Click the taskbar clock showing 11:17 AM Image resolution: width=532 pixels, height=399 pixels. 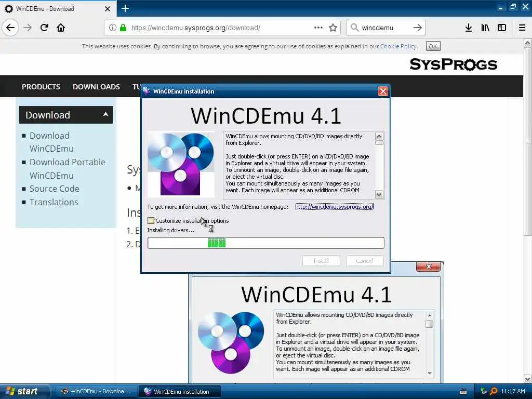coord(513,391)
